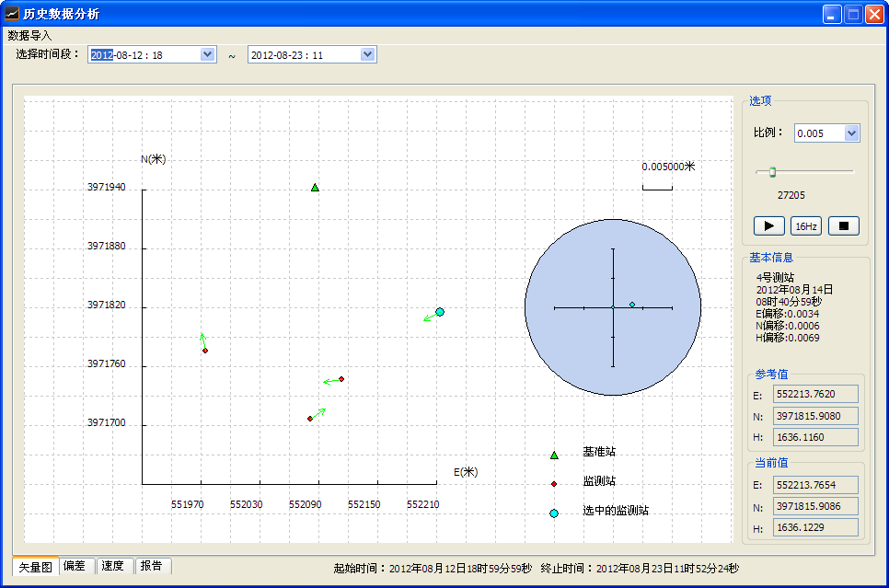Expand the 比例 scale dropdown

point(851,133)
